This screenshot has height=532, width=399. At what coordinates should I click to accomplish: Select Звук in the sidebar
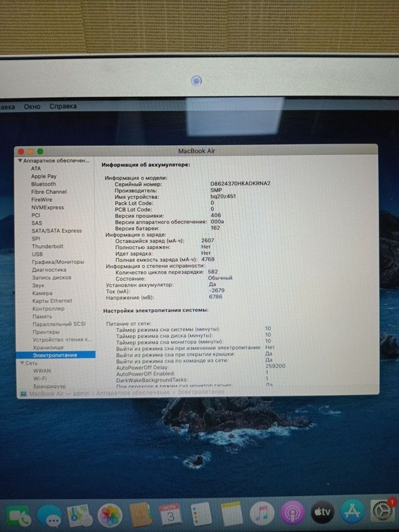pyautogui.click(x=38, y=285)
